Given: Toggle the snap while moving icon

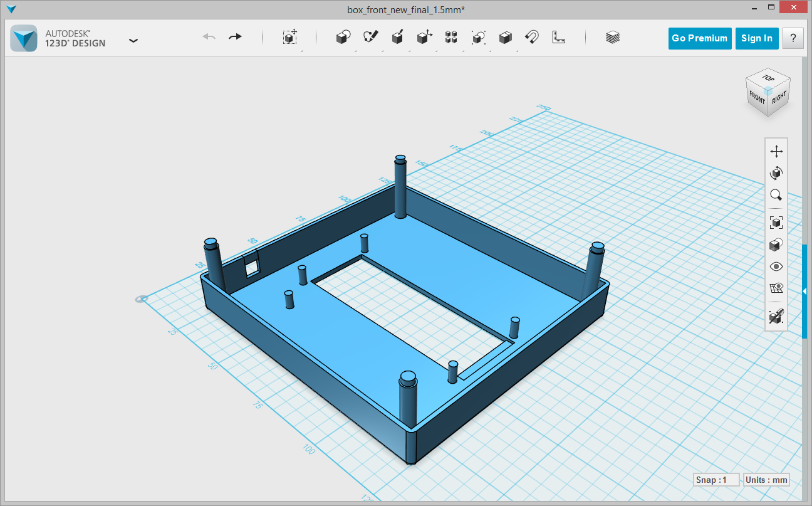Looking at the screenshot, I should pyautogui.click(x=776, y=317).
